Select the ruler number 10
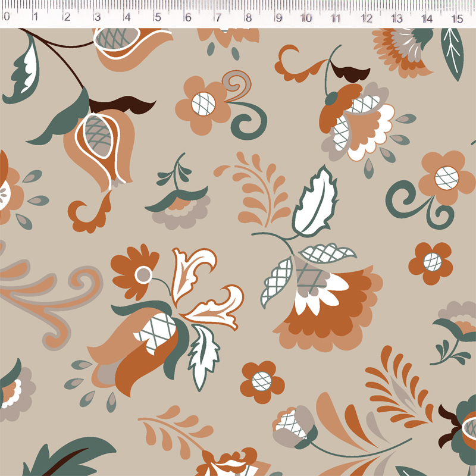 pos(306,18)
